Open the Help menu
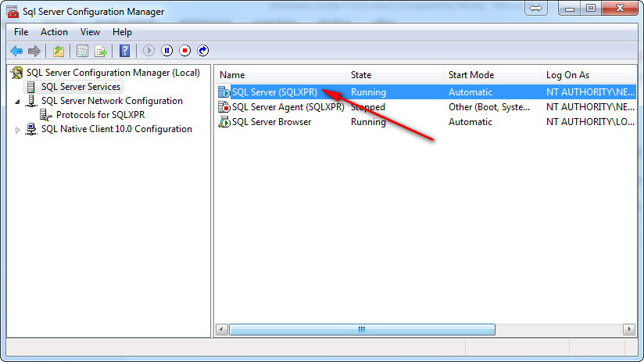 tap(122, 32)
